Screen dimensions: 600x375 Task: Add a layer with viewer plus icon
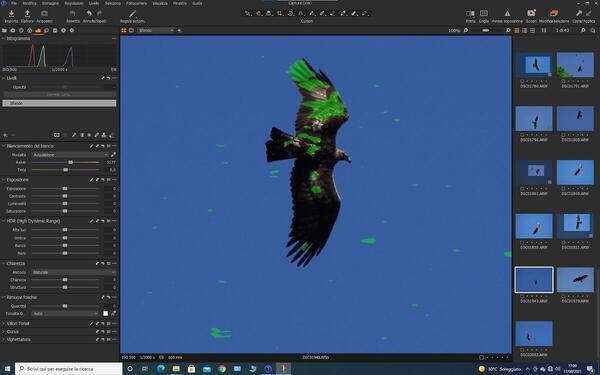point(179,30)
